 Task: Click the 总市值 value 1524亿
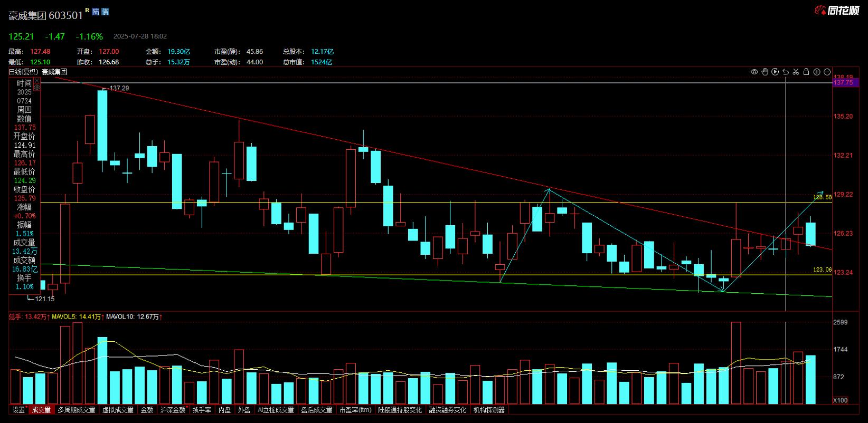pos(322,62)
